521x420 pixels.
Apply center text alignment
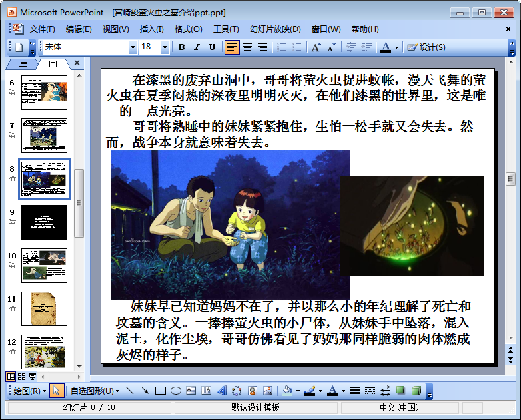[x=247, y=47]
